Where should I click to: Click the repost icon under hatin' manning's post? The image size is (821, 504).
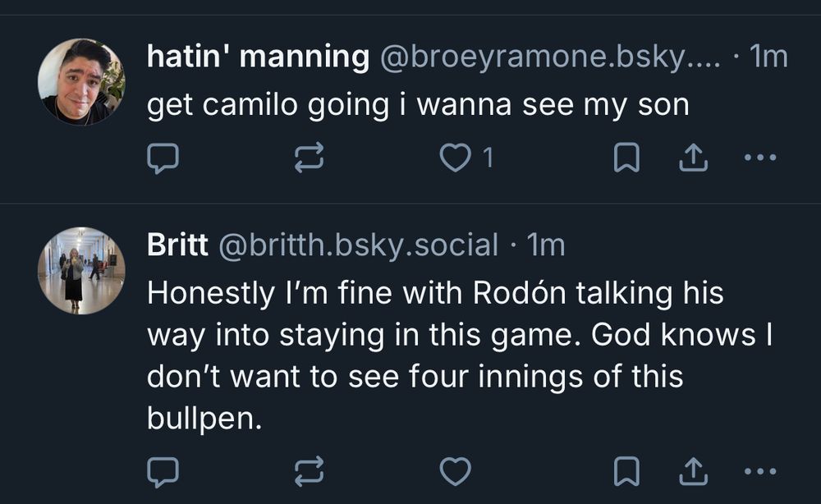(311, 158)
